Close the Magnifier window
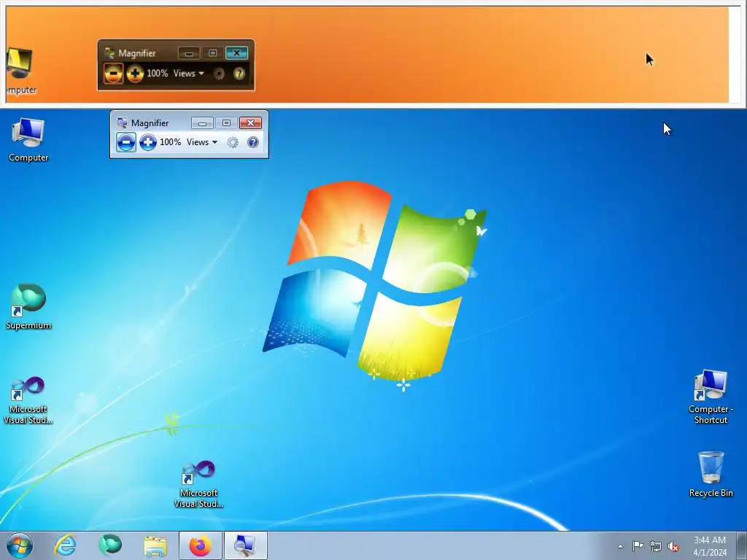 tap(251, 123)
